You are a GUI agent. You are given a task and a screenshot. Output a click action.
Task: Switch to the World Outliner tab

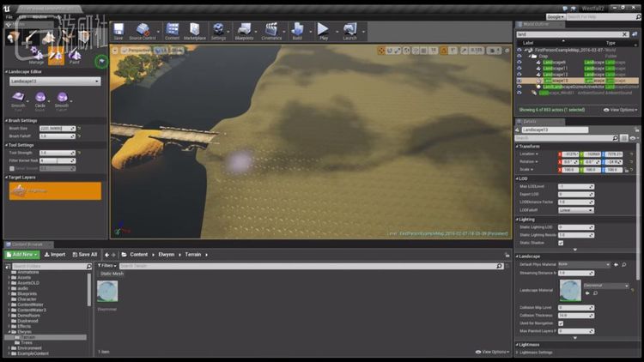[536, 25]
